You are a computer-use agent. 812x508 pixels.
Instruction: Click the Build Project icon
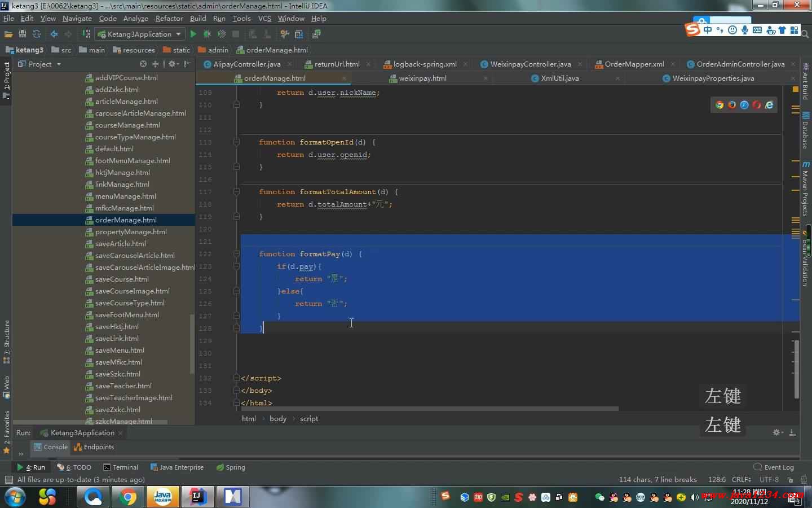tap(86, 34)
